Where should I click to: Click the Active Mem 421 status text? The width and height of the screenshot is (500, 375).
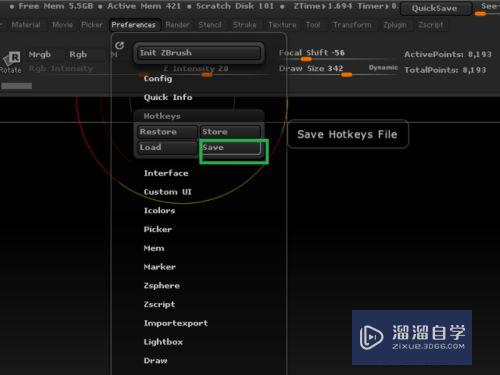pos(144,6)
